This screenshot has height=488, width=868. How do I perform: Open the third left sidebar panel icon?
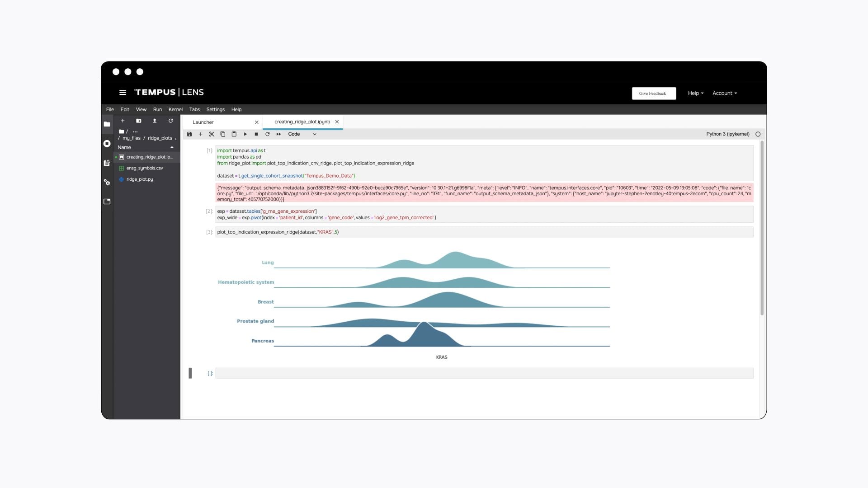point(107,163)
